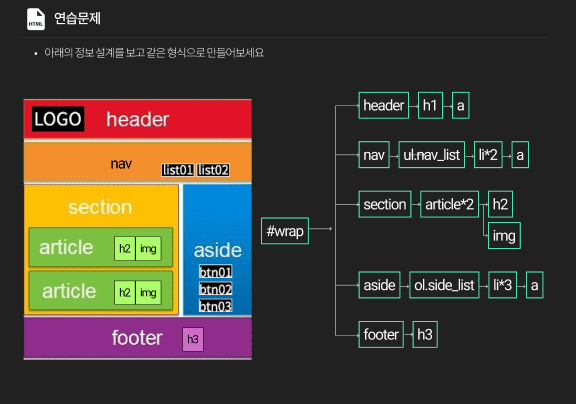576x404 pixels.
Task: Select the black LOGO box
Action: 58,119
